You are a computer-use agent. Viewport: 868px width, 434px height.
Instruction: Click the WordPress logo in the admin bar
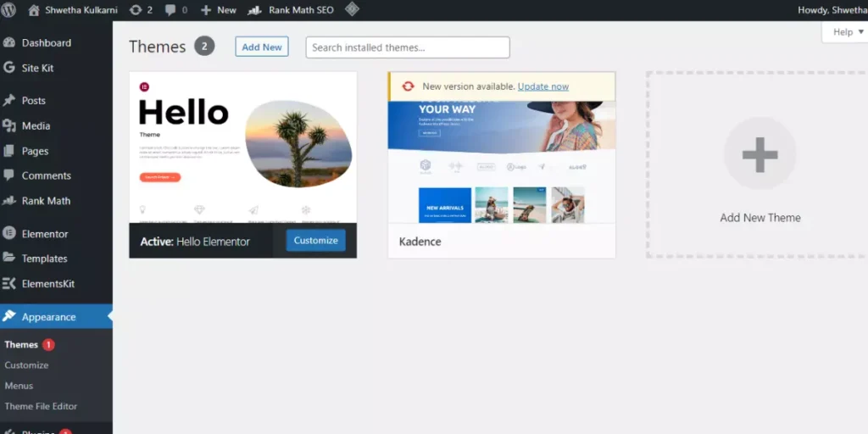coord(8,10)
